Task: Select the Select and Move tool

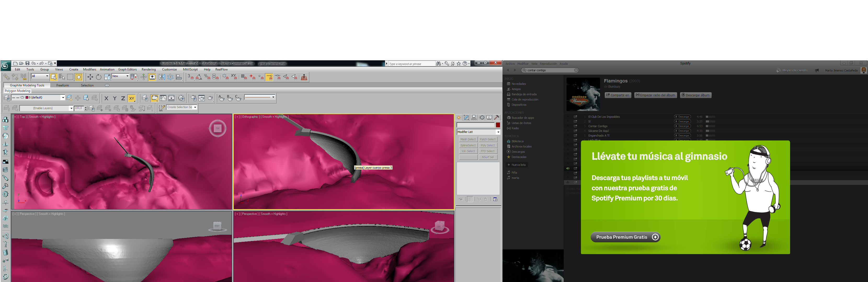Action: [x=90, y=77]
